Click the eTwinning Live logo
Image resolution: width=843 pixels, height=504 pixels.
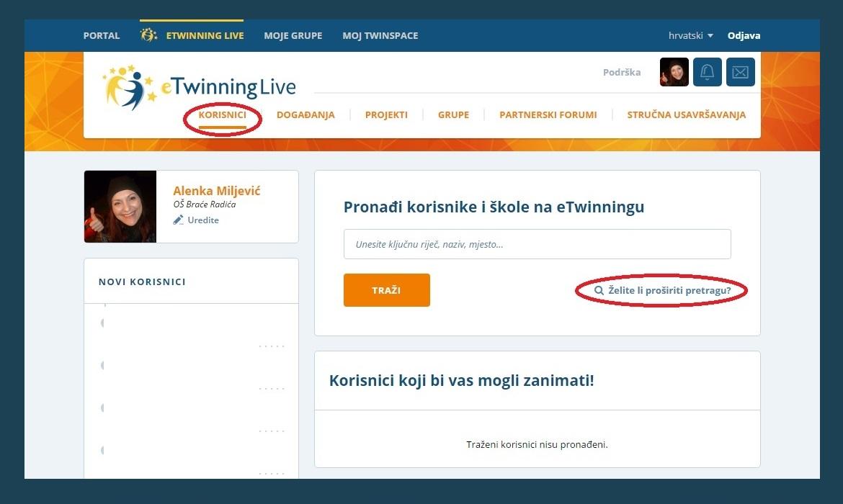[x=199, y=87]
